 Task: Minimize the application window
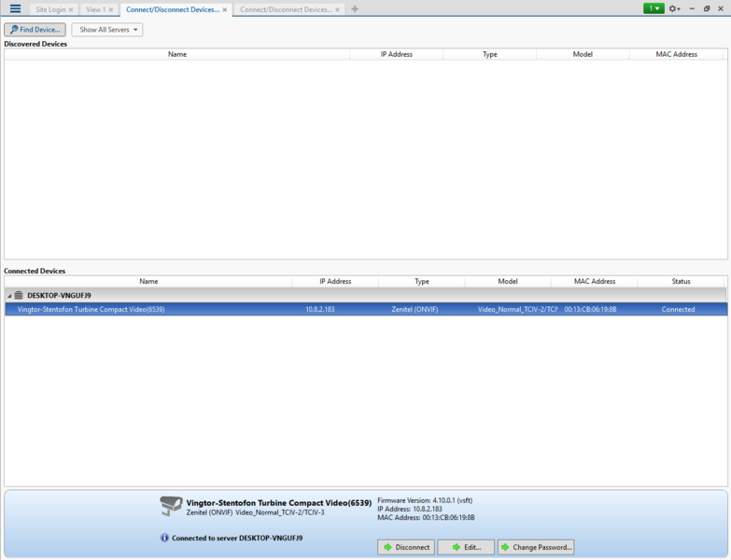pos(692,8)
